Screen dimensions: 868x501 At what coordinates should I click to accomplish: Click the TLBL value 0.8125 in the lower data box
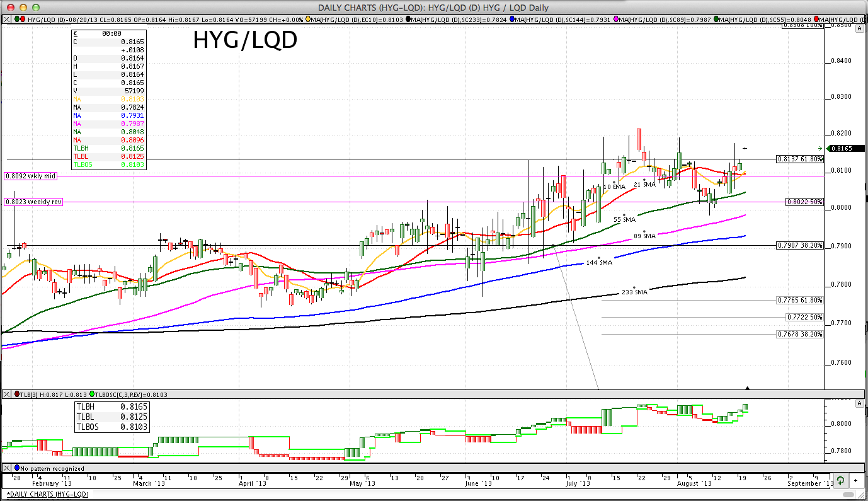[x=134, y=417]
